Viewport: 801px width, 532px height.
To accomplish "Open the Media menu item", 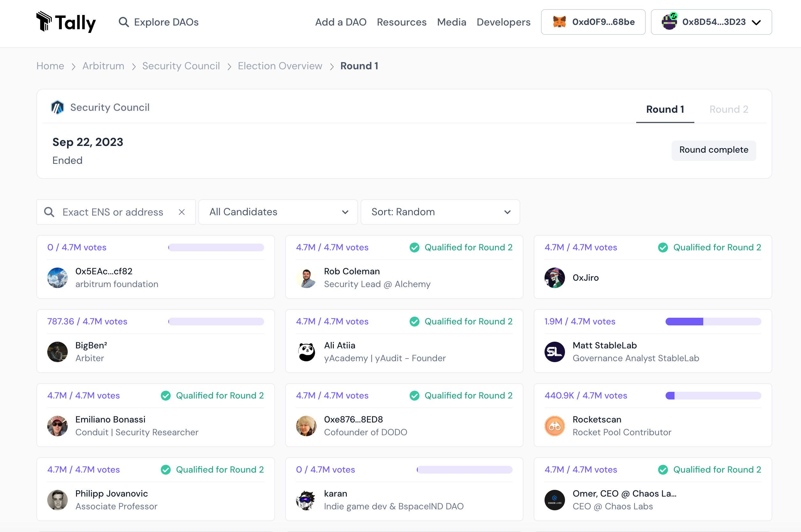I will (x=452, y=22).
